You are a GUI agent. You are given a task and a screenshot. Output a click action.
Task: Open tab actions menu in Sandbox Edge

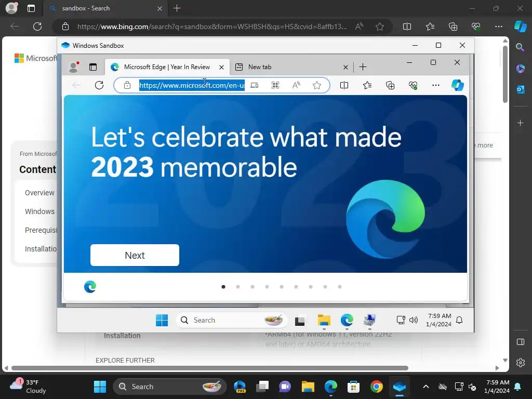point(93,67)
